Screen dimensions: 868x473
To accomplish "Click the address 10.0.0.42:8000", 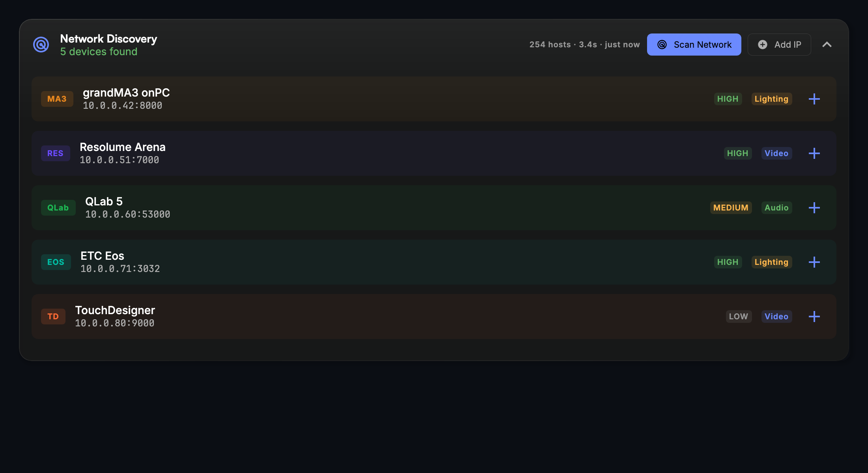I will point(123,106).
